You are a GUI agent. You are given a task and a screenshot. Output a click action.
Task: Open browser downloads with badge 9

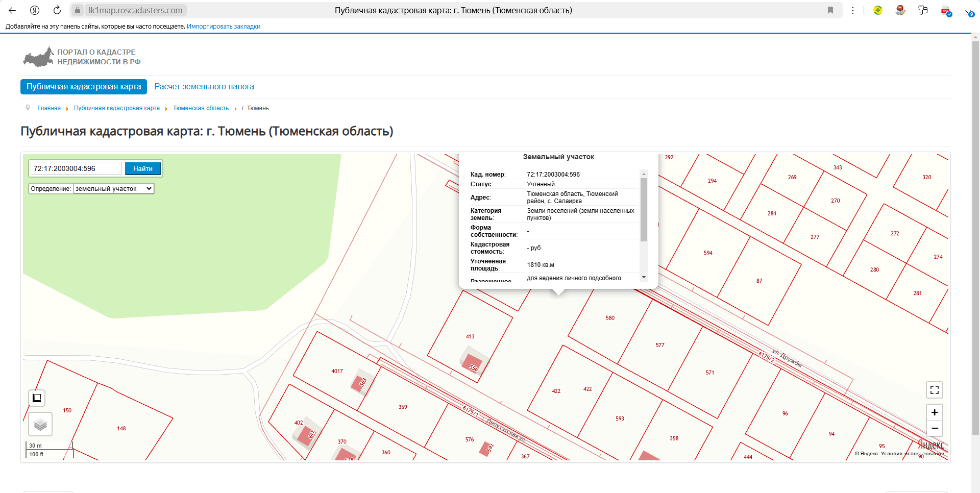coord(968,11)
